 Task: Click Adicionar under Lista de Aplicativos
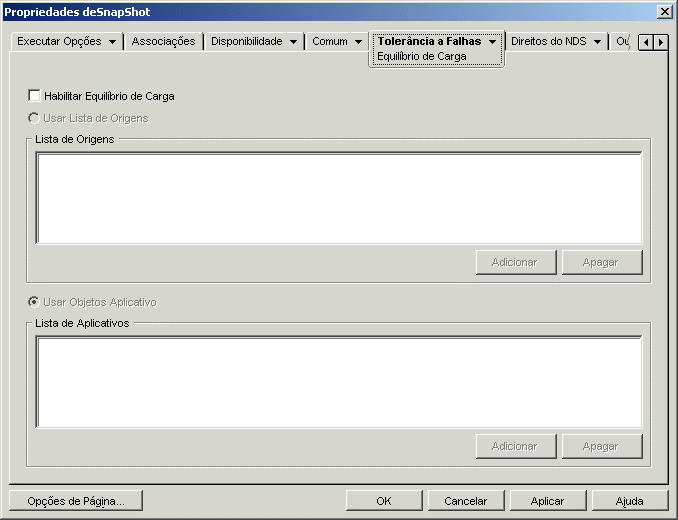tap(516, 447)
